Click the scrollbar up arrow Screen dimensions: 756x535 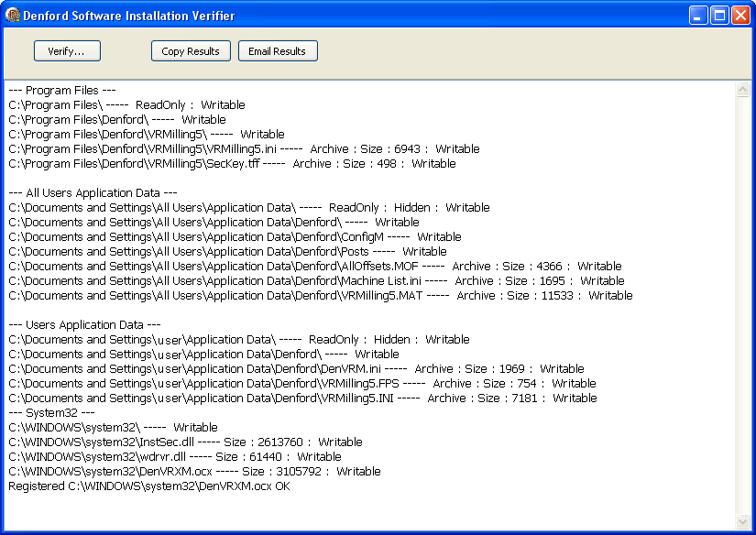click(744, 89)
